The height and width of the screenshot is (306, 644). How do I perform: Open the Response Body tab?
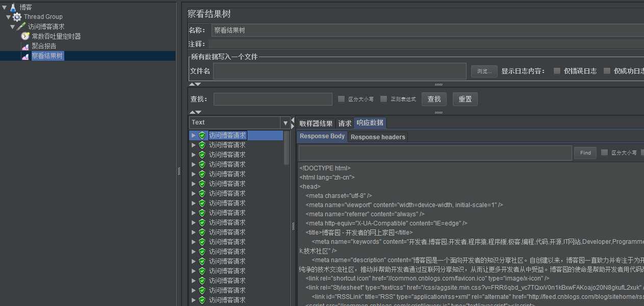[x=322, y=136]
